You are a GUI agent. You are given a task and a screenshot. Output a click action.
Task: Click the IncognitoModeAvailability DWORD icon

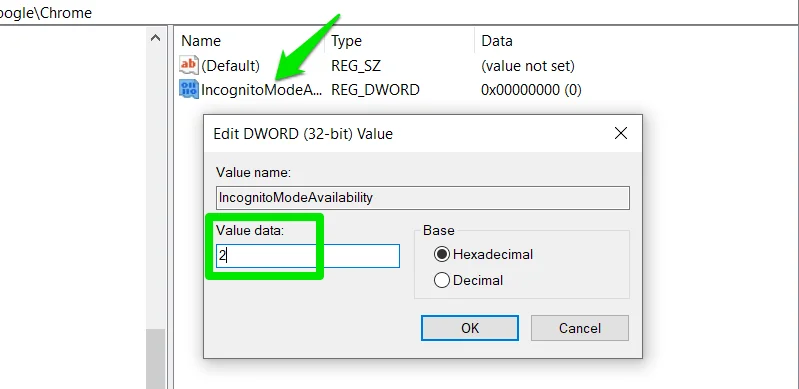189,89
